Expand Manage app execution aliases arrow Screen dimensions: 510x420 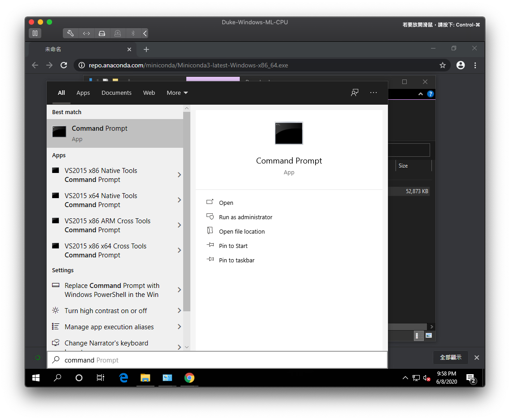point(179,327)
